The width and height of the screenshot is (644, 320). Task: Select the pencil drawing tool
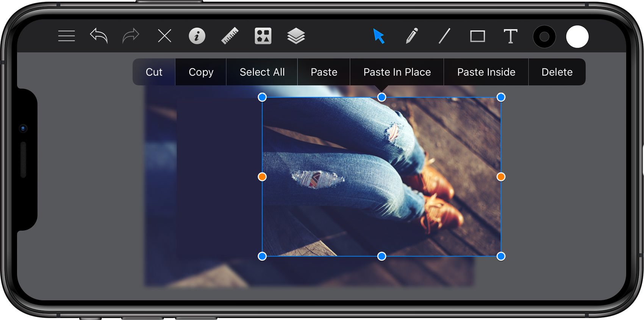412,36
